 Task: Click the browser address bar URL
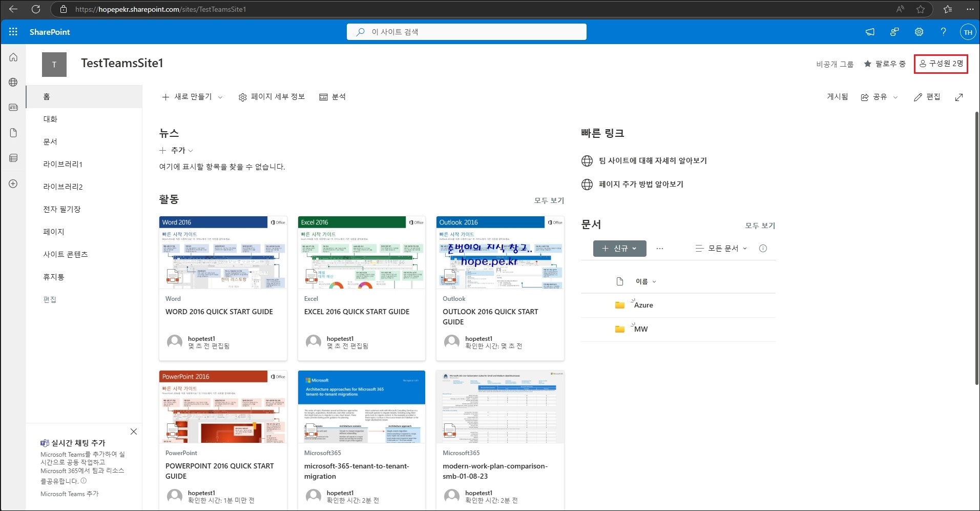pyautogui.click(x=161, y=9)
